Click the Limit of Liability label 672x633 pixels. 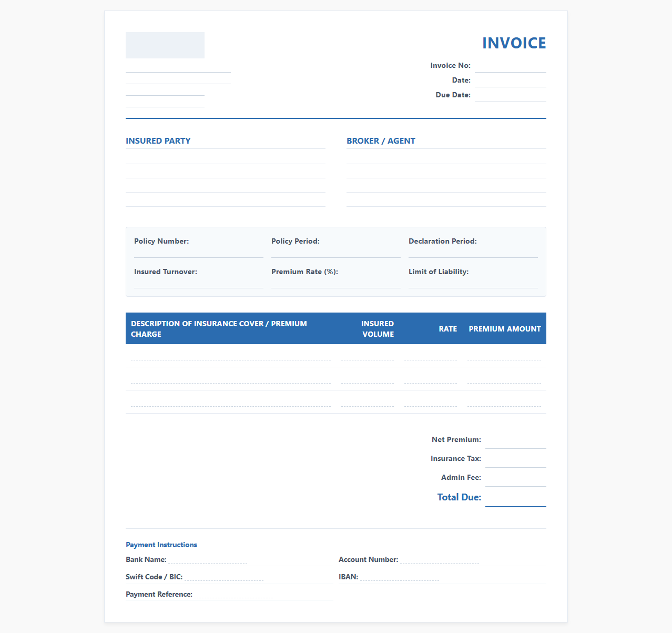tap(439, 272)
